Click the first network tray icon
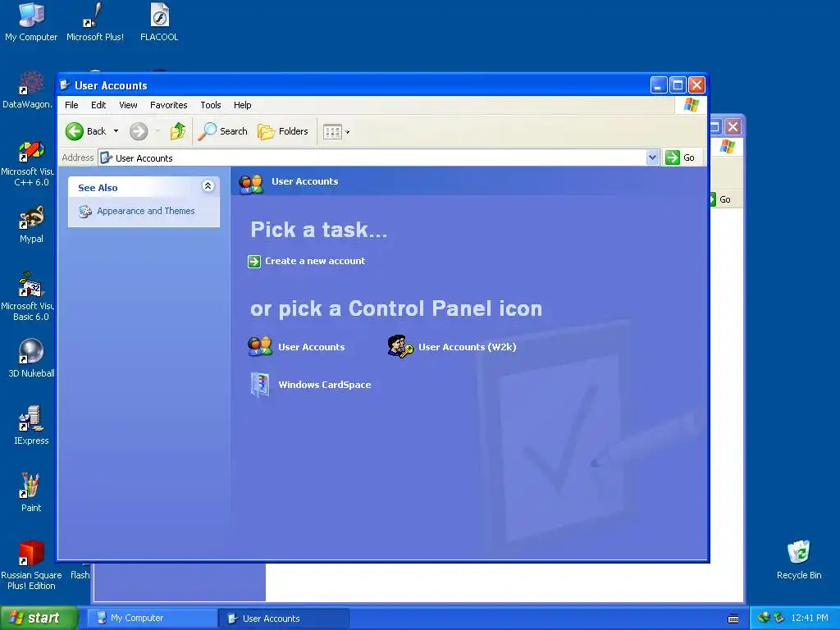840x630 pixels. [764, 618]
